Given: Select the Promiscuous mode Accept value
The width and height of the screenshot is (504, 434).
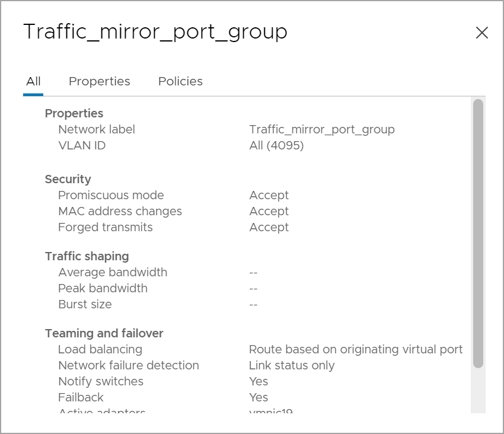Looking at the screenshot, I should 269,194.
